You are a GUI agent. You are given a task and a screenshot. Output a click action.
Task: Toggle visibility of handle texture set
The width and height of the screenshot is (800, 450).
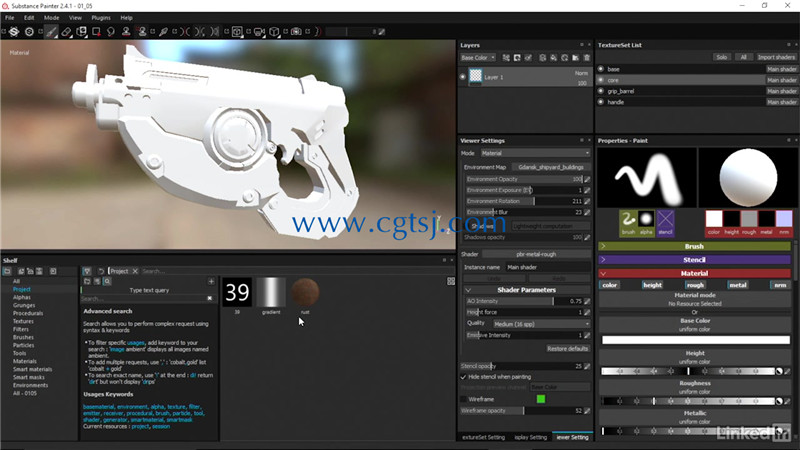click(x=601, y=102)
